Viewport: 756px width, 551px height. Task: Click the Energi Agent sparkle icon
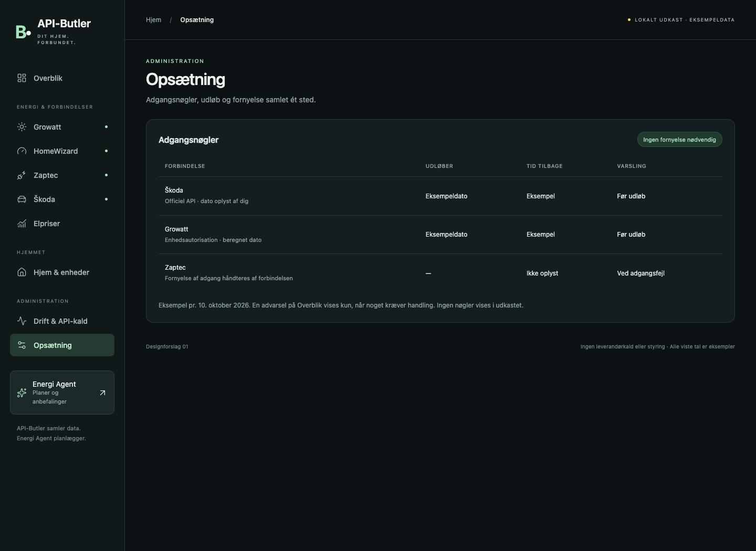click(22, 393)
